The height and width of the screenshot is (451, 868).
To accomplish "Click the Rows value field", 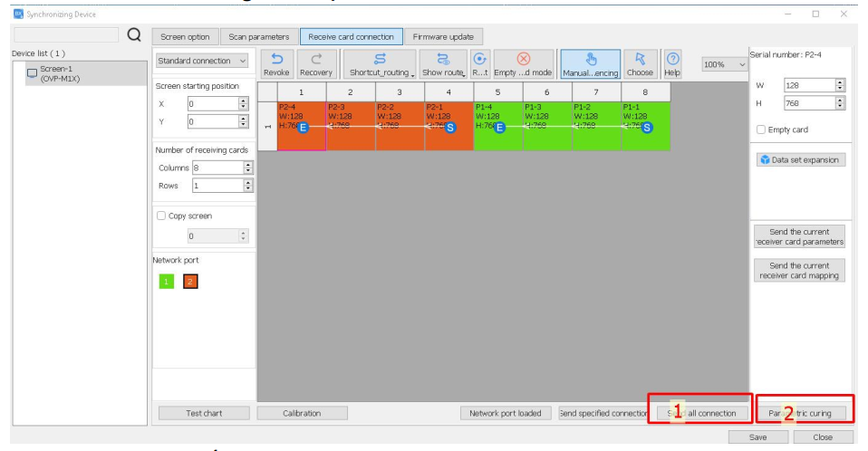I will 217,186.
